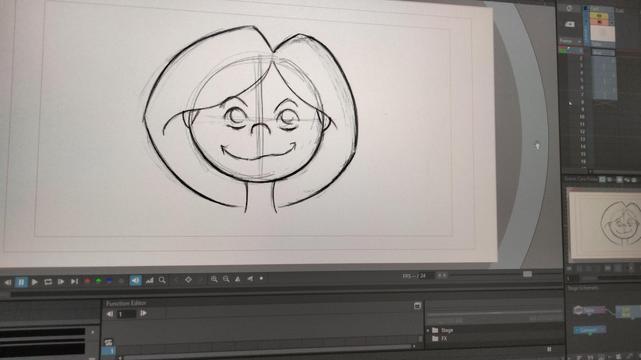Click the first frame playback button
The image size is (641, 360).
8,282
